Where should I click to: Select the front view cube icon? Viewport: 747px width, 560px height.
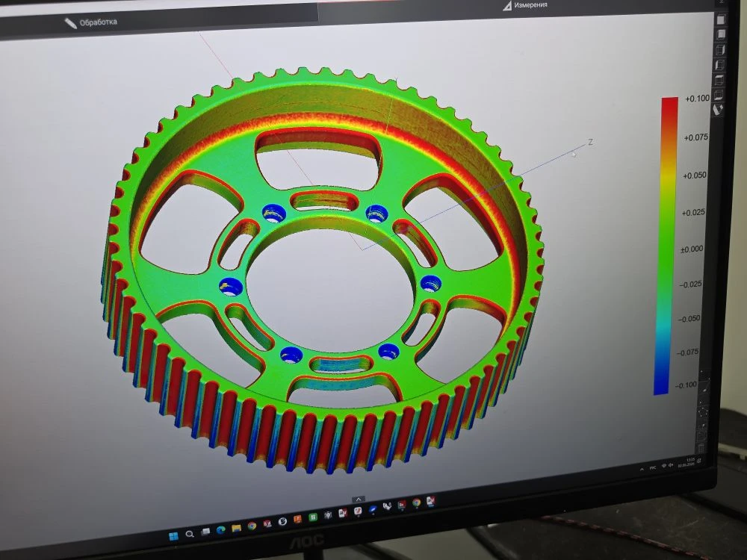(721, 19)
